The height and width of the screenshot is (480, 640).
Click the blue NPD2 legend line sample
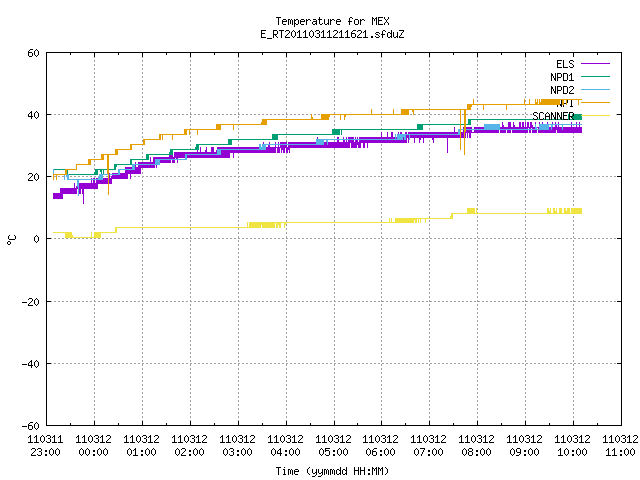pyautogui.click(x=595, y=90)
